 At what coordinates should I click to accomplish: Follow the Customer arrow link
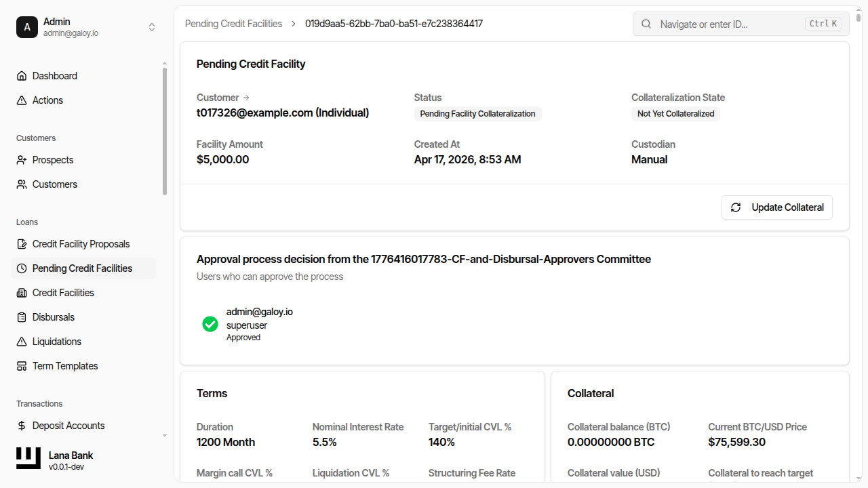pos(246,98)
